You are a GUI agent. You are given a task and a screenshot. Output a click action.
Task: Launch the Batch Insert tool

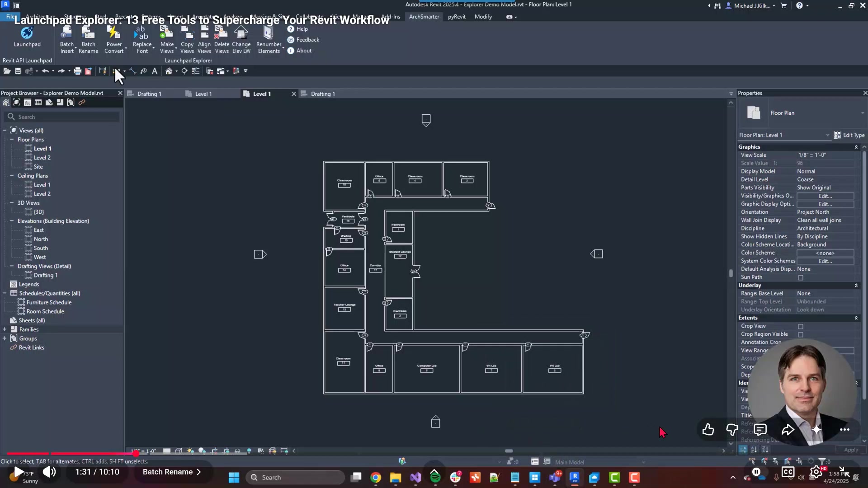point(67,40)
